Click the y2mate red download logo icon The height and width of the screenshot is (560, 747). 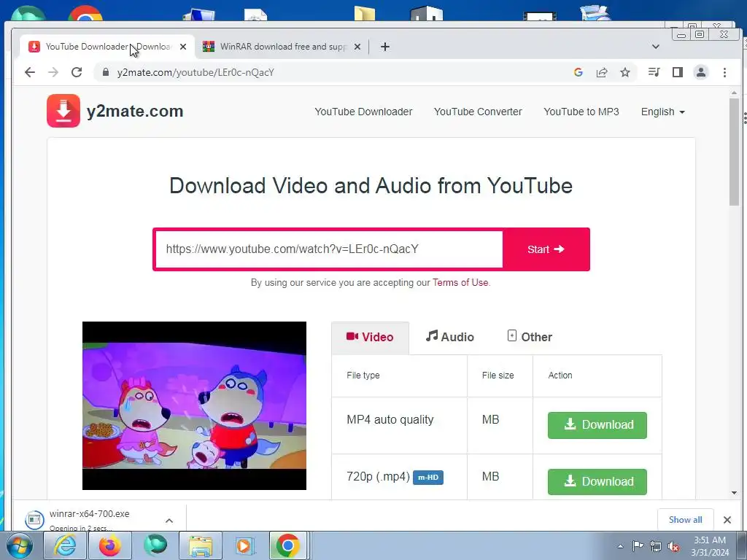(63, 111)
